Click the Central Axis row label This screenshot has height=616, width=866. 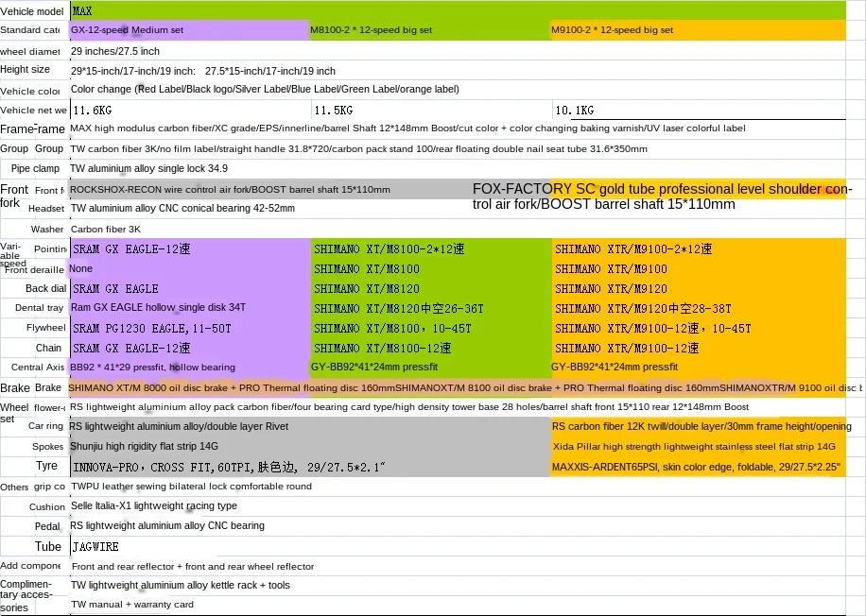click(38, 368)
